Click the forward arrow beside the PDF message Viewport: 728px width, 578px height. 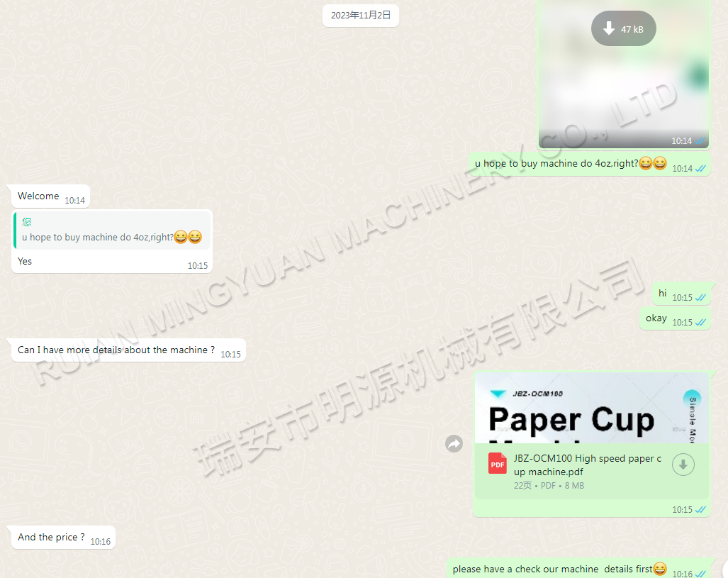pos(454,444)
